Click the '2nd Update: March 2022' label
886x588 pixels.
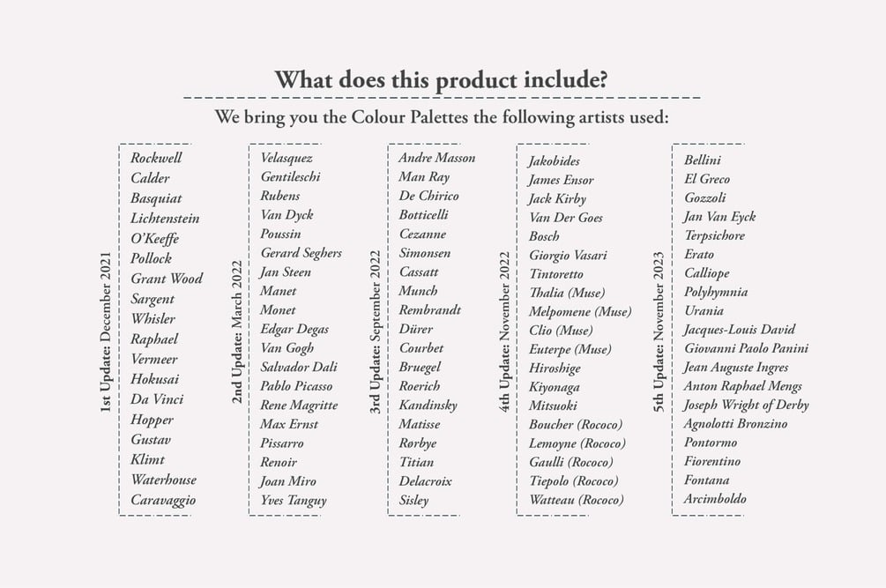[236, 331]
